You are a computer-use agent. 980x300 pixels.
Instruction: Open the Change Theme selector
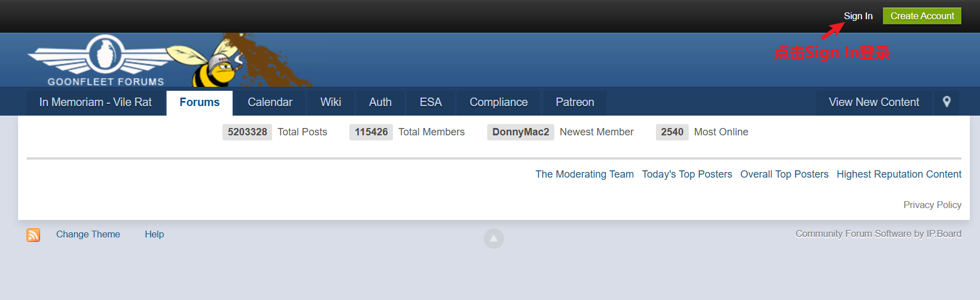pos(88,234)
